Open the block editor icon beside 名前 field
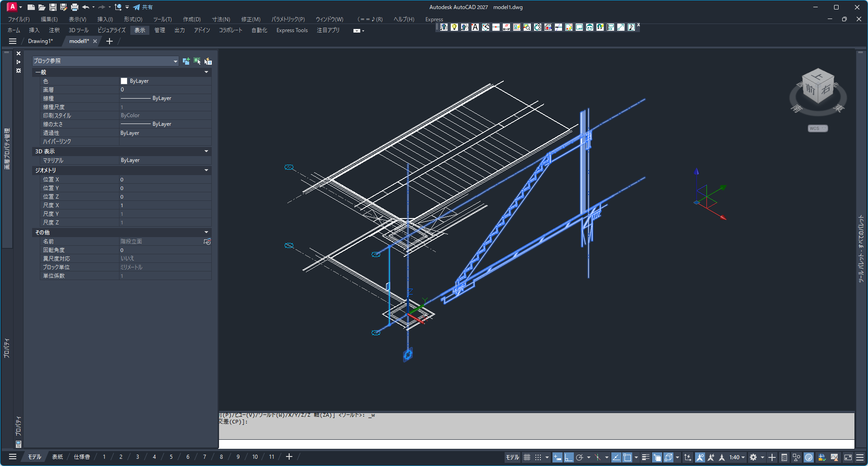Screen dimensions: 868x466 (x=207, y=242)
